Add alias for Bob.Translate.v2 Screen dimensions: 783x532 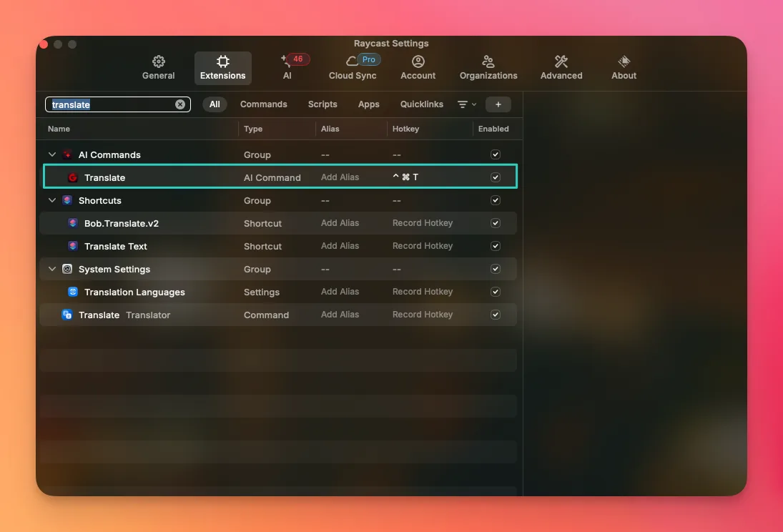tap(340, 223)
